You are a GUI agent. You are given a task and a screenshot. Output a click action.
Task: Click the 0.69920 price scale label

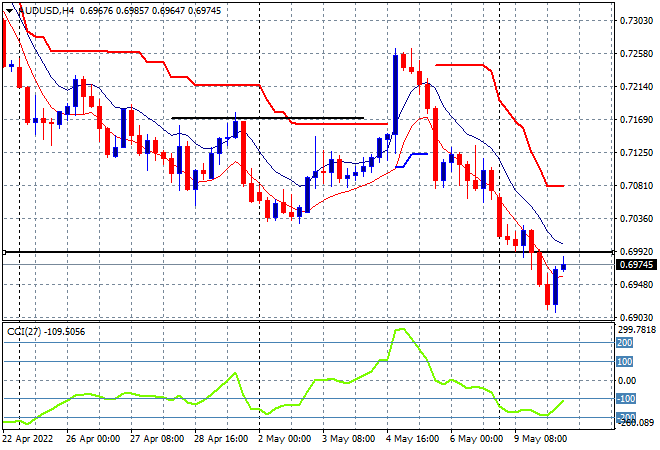(x=636, y=251)
